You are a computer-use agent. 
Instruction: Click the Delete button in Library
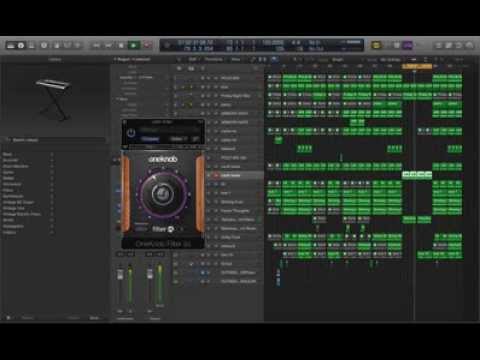pyautogui.click(x=74, y=318)
